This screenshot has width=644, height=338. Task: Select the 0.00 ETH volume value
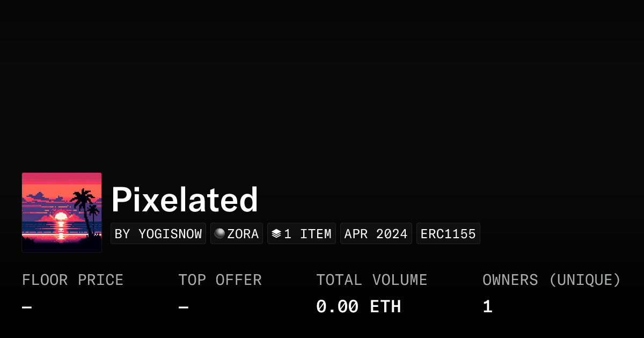pyautogui.click(x=358, y=306)
